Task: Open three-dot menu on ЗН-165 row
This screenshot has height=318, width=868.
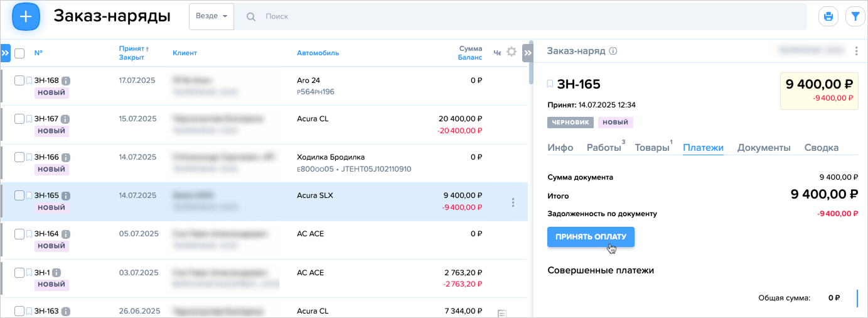Action: 513,202
